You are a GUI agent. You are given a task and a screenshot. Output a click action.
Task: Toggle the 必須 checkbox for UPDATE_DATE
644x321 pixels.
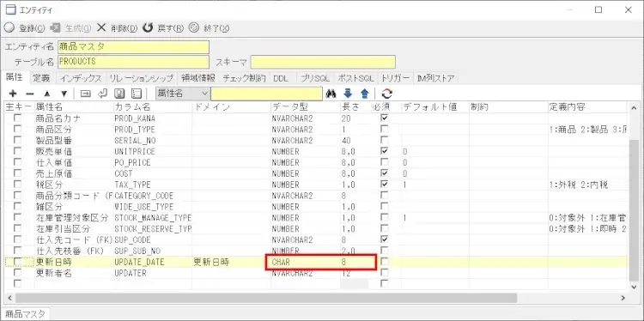(x=385, y=262)
